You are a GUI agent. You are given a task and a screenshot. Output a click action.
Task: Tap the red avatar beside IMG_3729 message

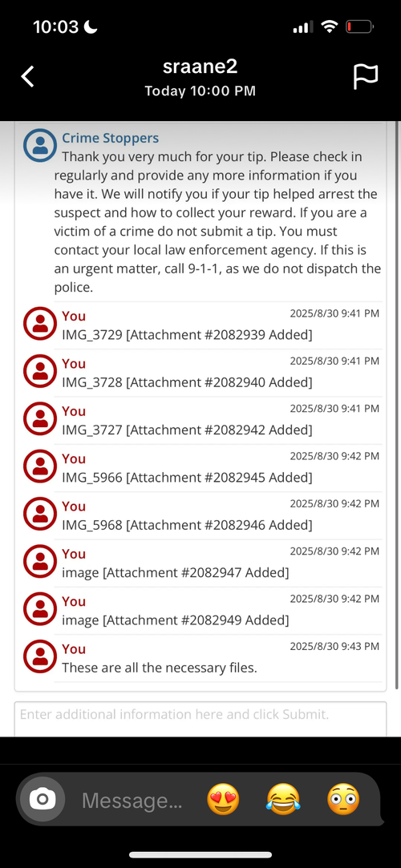tap(40, 324)
